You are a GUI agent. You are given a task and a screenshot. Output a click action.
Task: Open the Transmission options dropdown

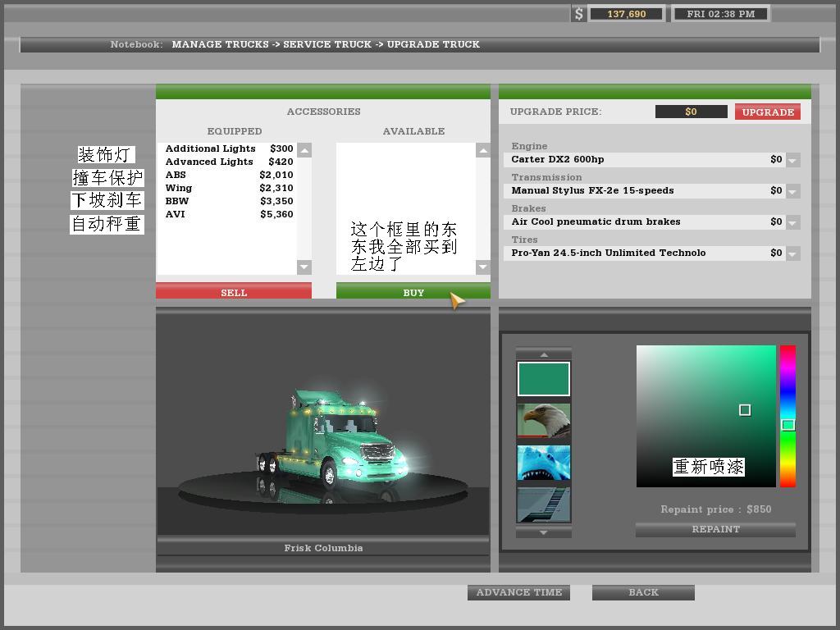click(792, 191)
